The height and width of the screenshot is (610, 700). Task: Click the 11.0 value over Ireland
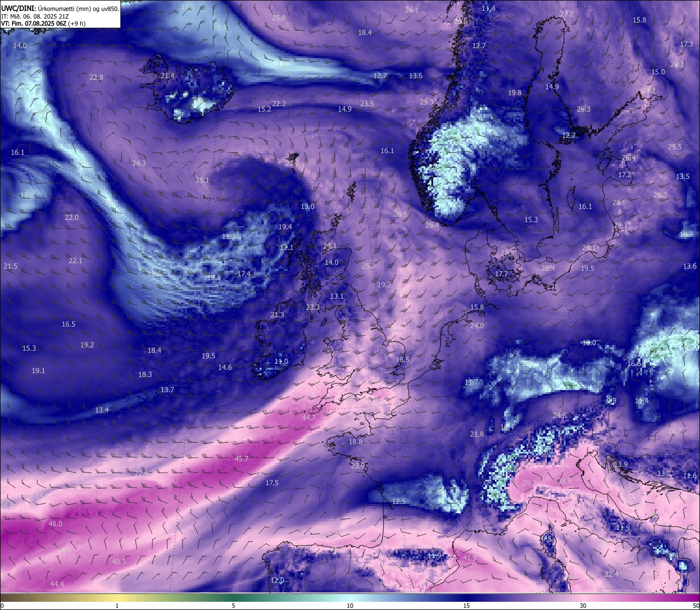tap(281, 362)
